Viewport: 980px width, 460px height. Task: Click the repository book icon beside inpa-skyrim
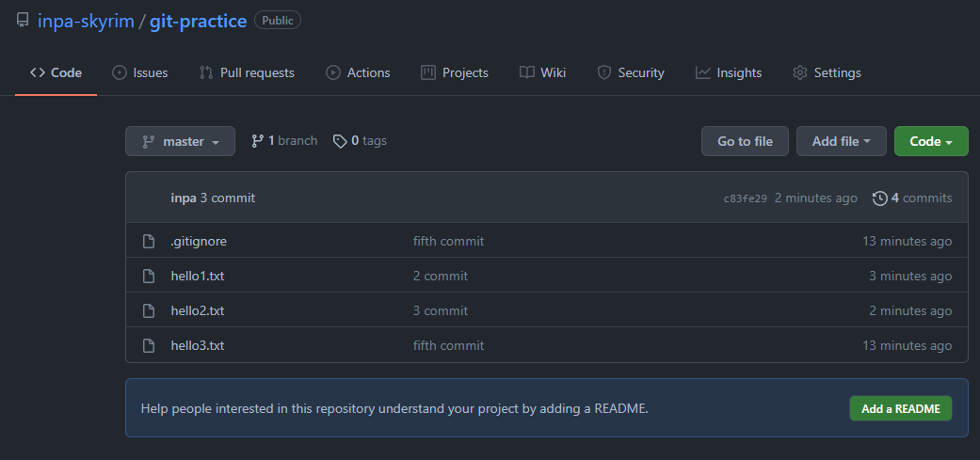(23, 21)
